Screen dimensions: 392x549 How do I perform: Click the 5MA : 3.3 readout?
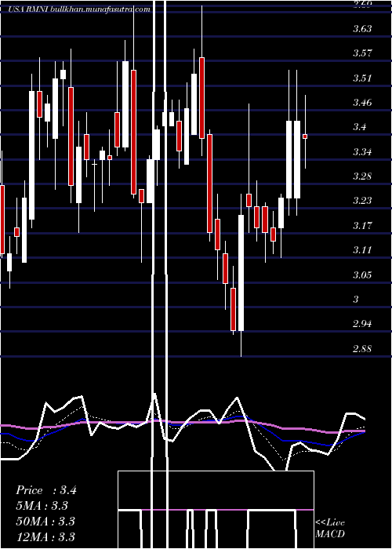click(x=42, y=506)
